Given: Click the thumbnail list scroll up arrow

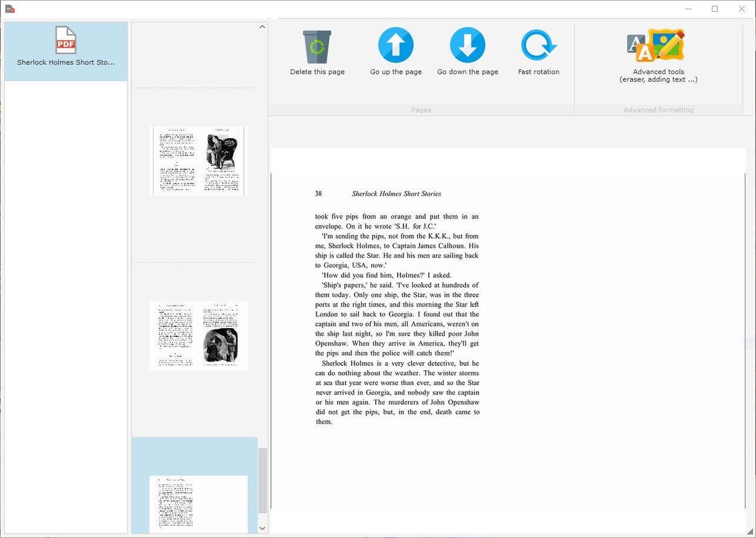Looking at the screenshot, I should [262, 27].
